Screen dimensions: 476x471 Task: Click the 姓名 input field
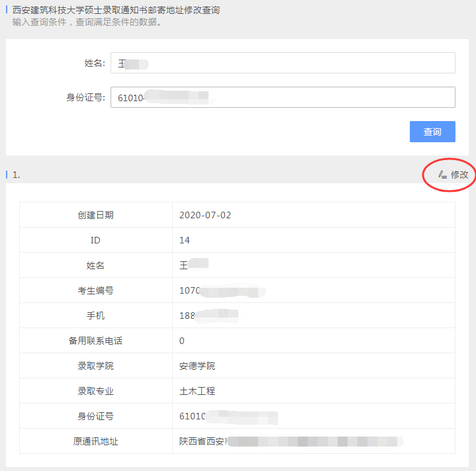coord(283,63)
